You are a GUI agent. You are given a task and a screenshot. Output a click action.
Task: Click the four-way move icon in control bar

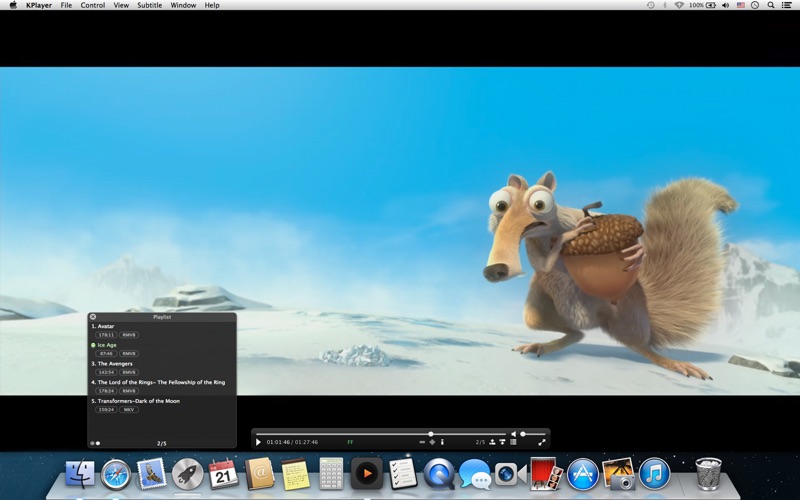432,442
